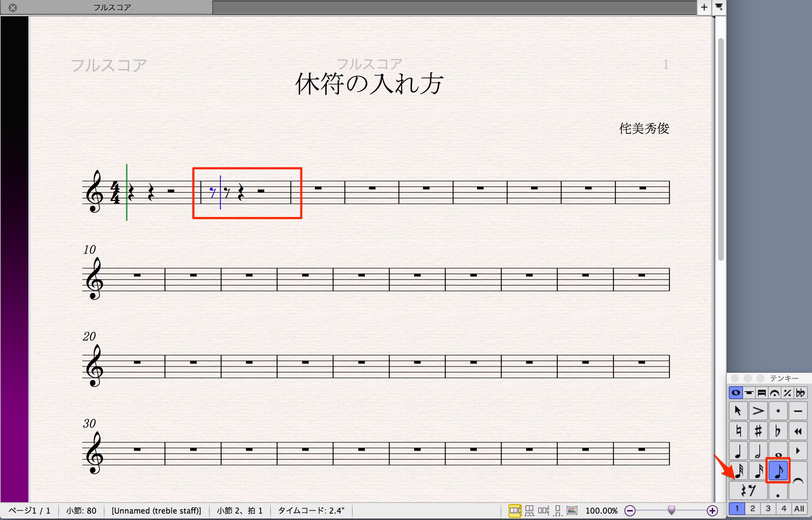Switch to Panorama view

(x=572, y=511)
